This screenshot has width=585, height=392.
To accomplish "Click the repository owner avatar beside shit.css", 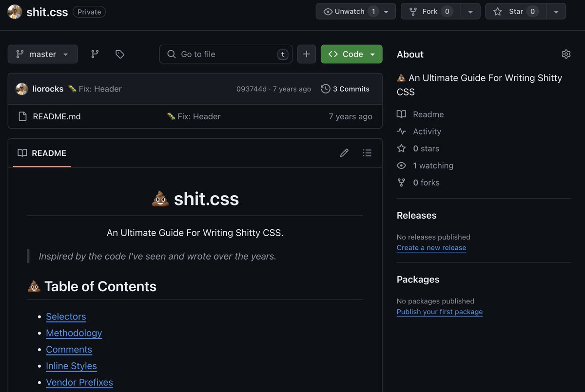I will click(15, 12).
